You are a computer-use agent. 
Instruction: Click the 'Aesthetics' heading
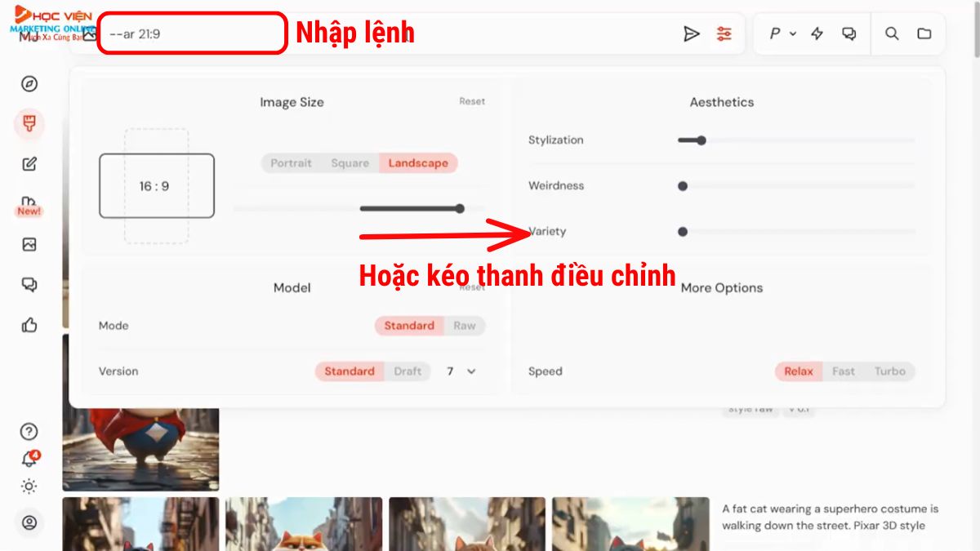coord(722,102)
